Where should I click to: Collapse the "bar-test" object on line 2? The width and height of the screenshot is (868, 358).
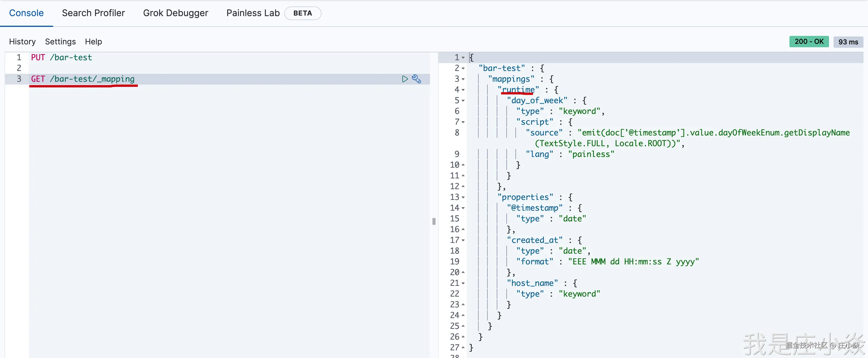pos(463,68)
